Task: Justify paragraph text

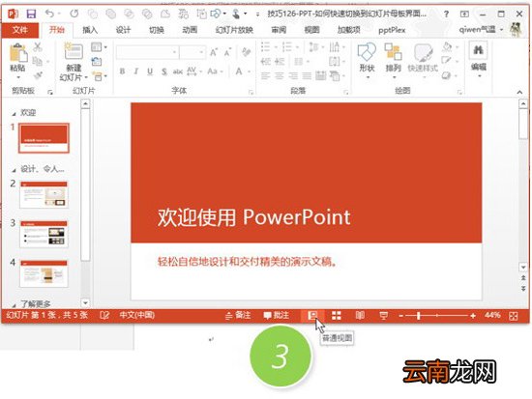Action: [307, 76]
